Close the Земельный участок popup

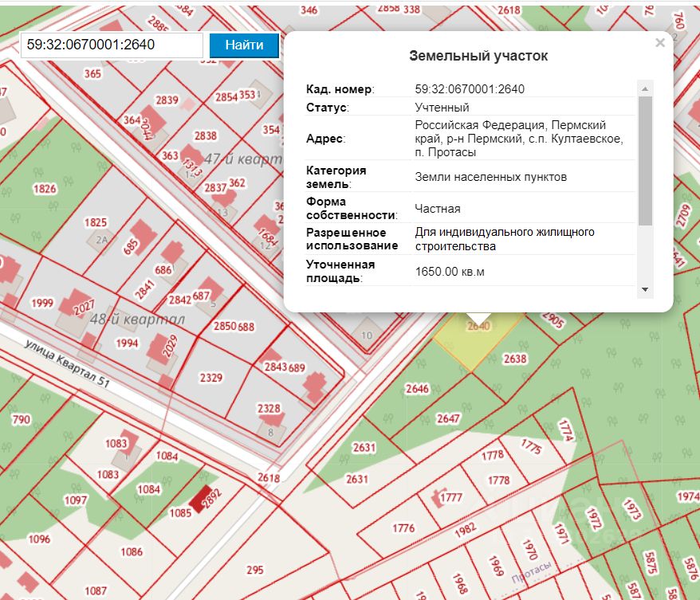coord(660,43)
